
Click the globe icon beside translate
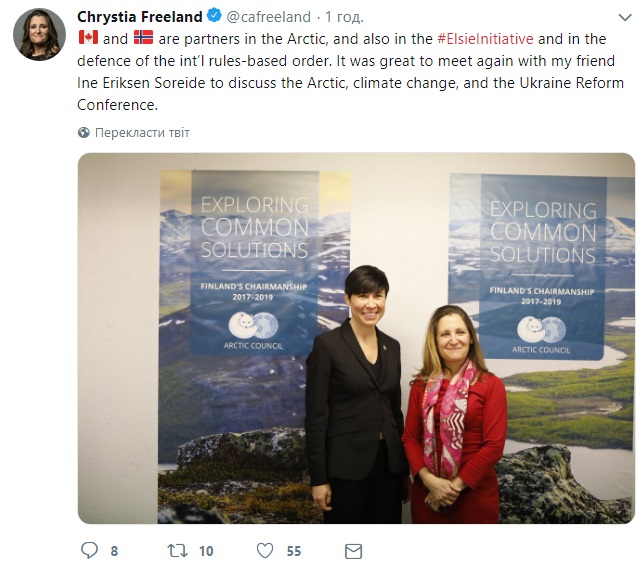(x=84, y=133)
